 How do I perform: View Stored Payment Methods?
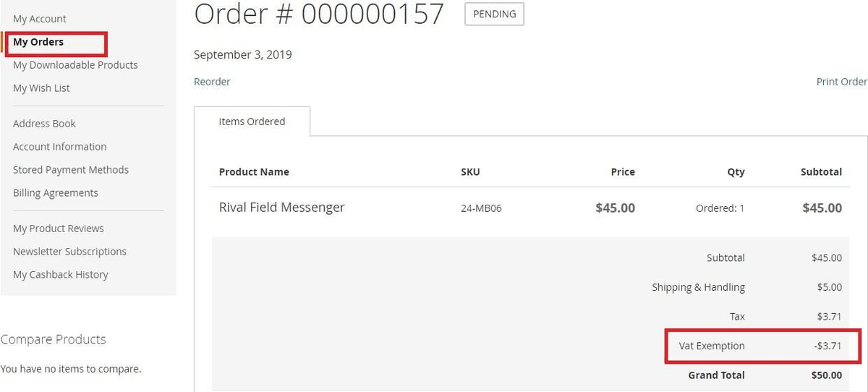71,170
